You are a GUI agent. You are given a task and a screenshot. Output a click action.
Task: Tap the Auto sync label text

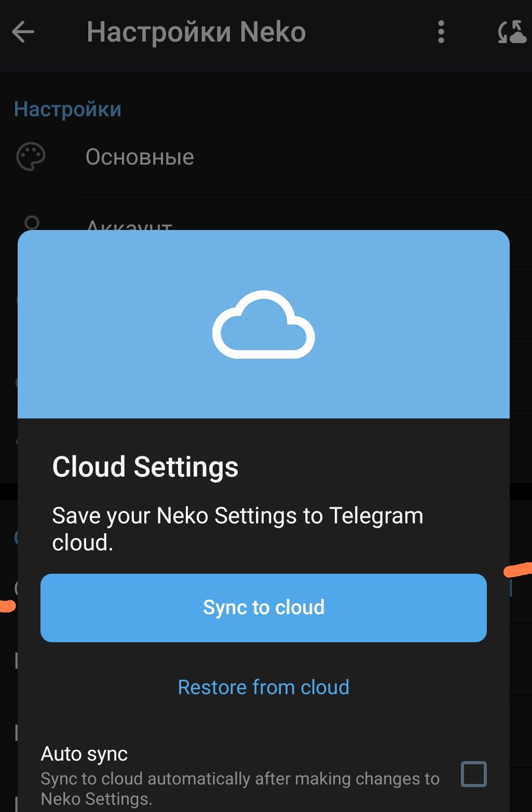(x=84, y=754)
